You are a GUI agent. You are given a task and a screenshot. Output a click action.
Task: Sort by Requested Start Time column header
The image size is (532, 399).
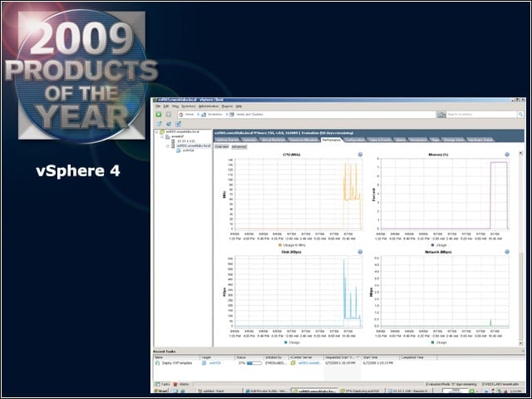coord(342,357)
